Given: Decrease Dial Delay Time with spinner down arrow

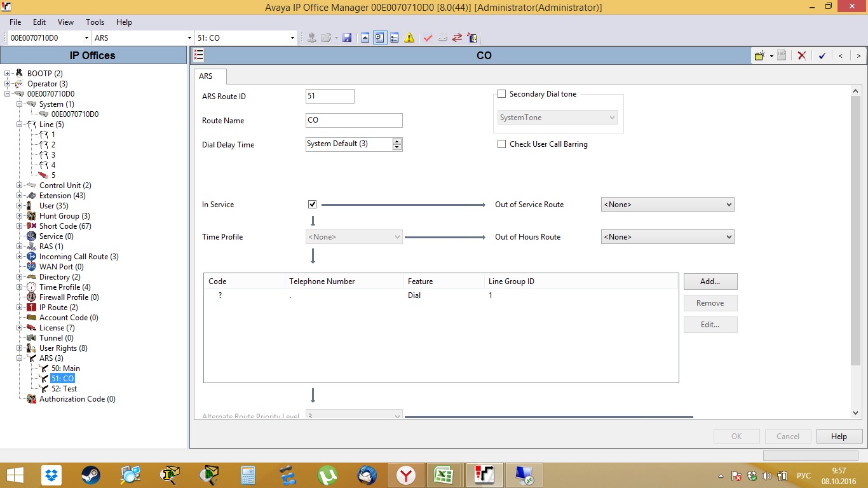Looking at the screenshot, I should (397, 147).
